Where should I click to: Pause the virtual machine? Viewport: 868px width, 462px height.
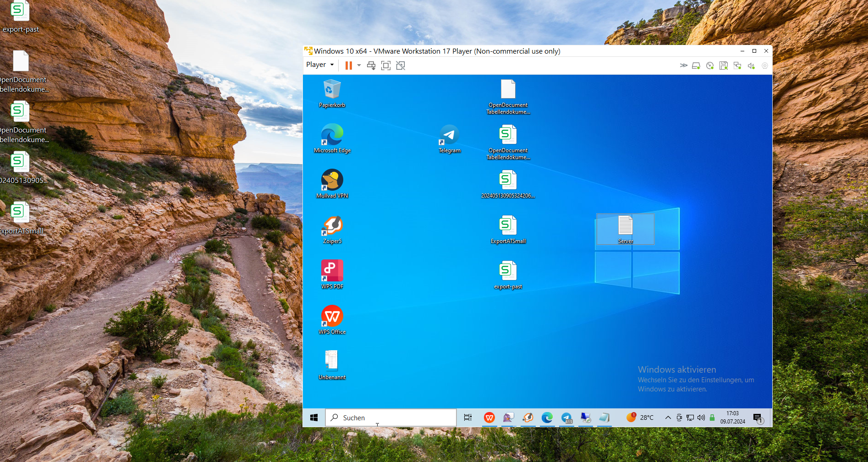click(349, 66)
